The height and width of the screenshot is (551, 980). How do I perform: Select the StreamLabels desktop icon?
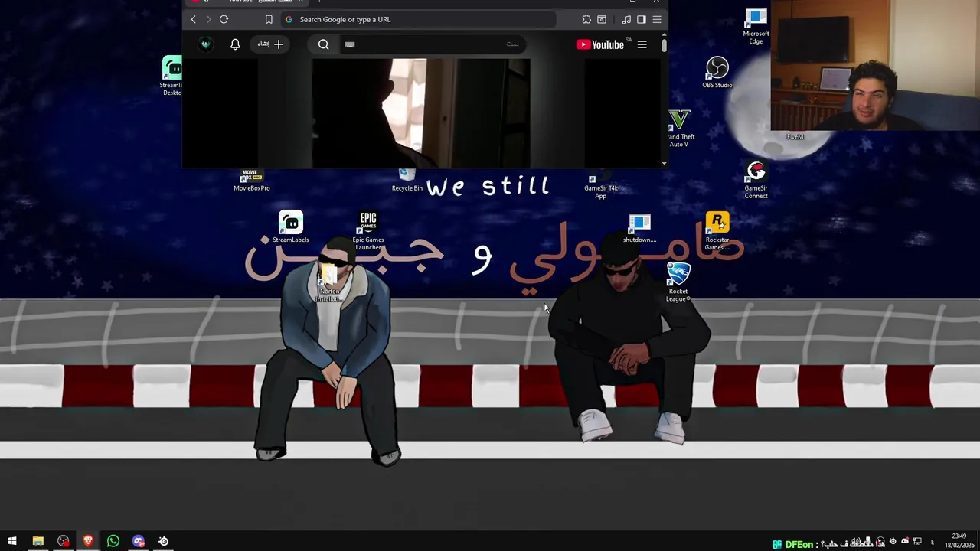pos(291,228)
